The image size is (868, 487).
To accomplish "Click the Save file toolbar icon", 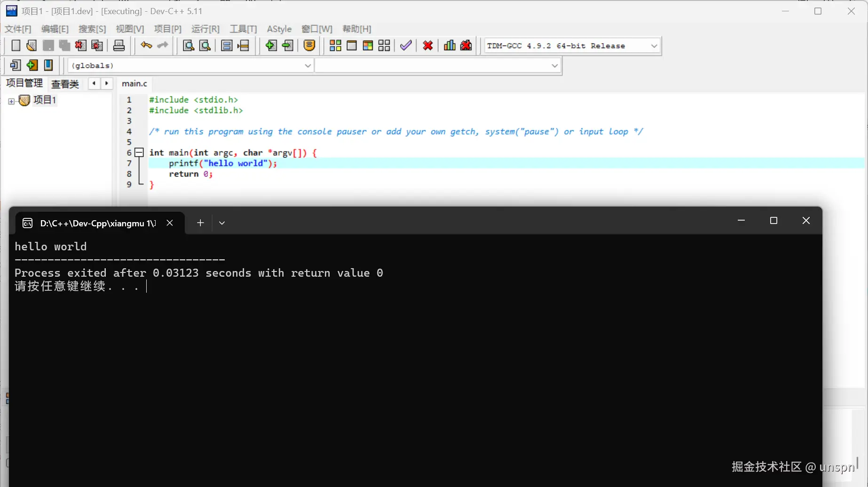I will point(48,46).
